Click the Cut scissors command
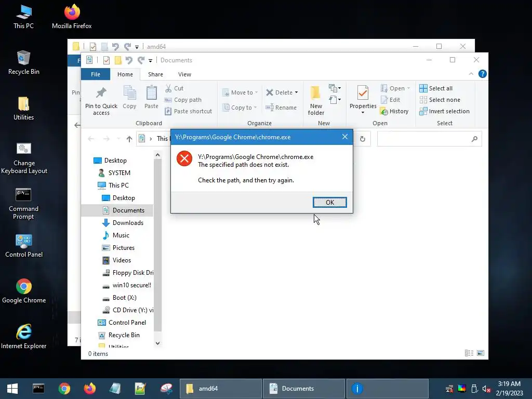This screenshot has width=532, height=399. pos(174,88)
